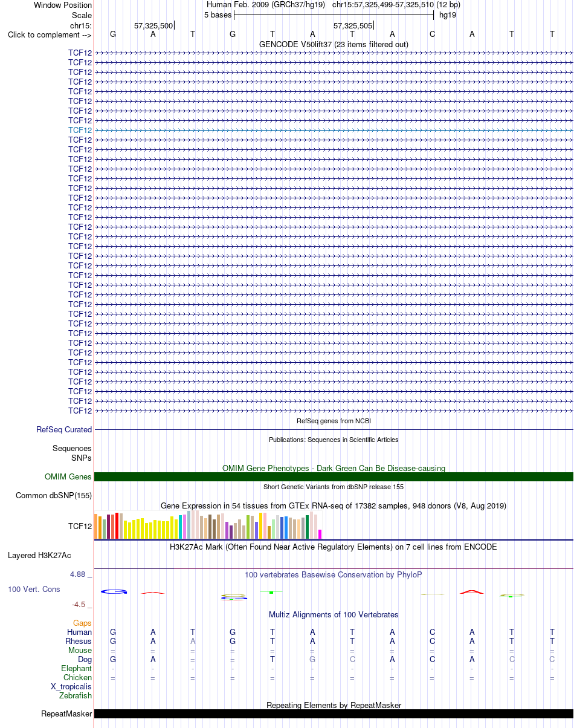Open the 'H3K27Ac Mark' ENCODE track title
This screenshot has height=728, width=574.
[x=334, y=547]
